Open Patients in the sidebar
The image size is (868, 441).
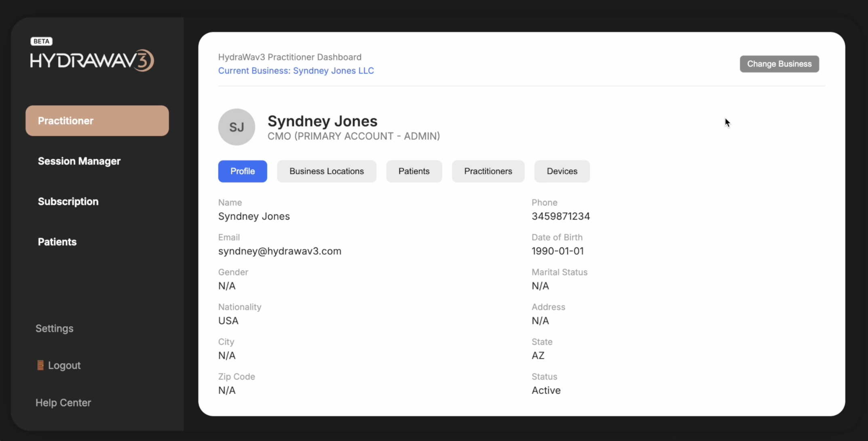[x=57, y=242]
